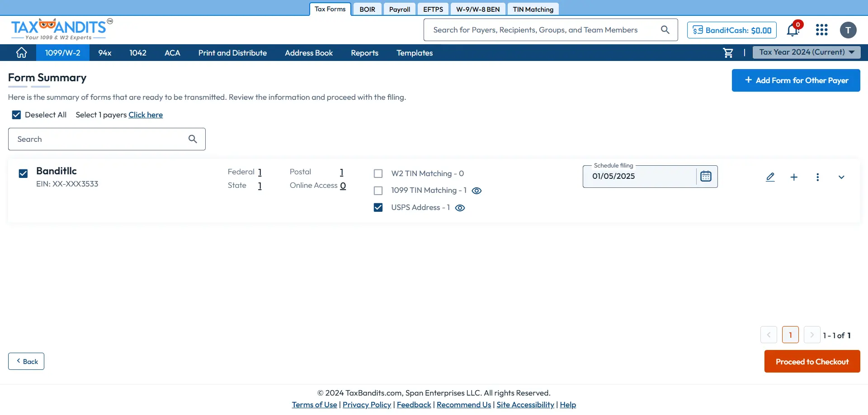Open the user profile avatar T
This screenshot has height=415, width=868.
(848, 30)
